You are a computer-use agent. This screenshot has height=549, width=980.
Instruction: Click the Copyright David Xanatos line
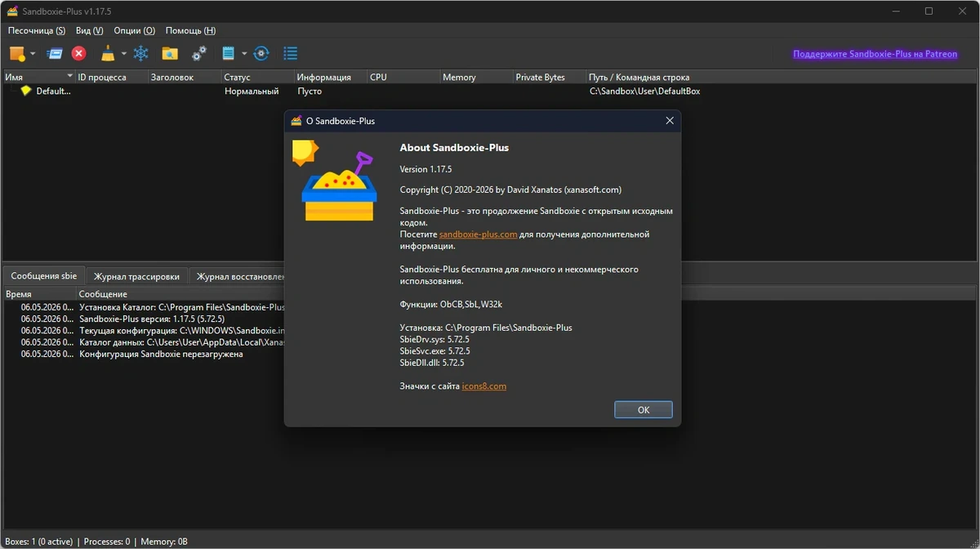coord(510,190)
